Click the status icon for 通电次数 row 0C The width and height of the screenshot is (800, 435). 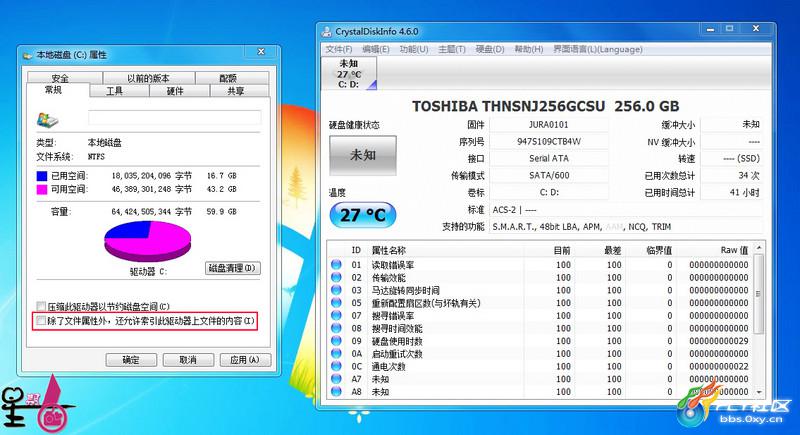point(336,366)
